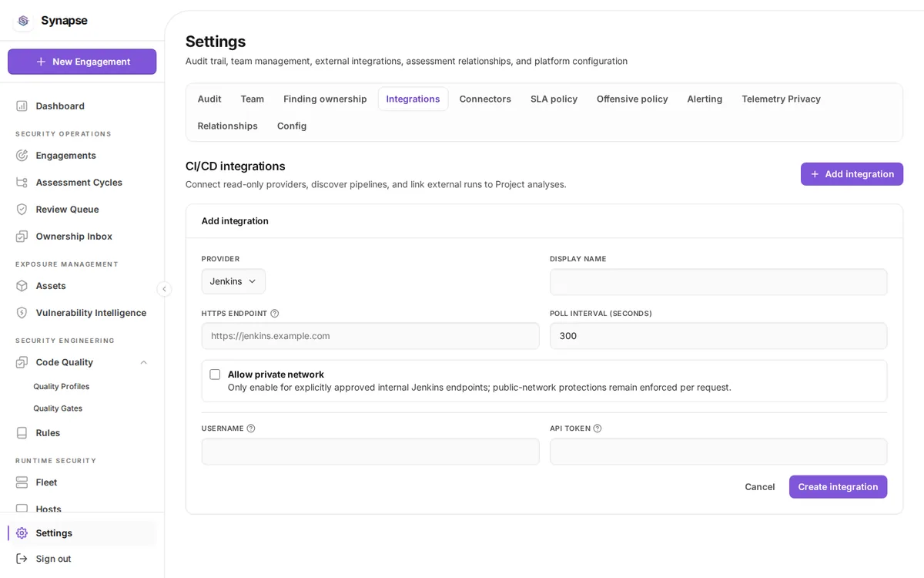
Task: Switch to the Team tab
Action: (253, 99)
